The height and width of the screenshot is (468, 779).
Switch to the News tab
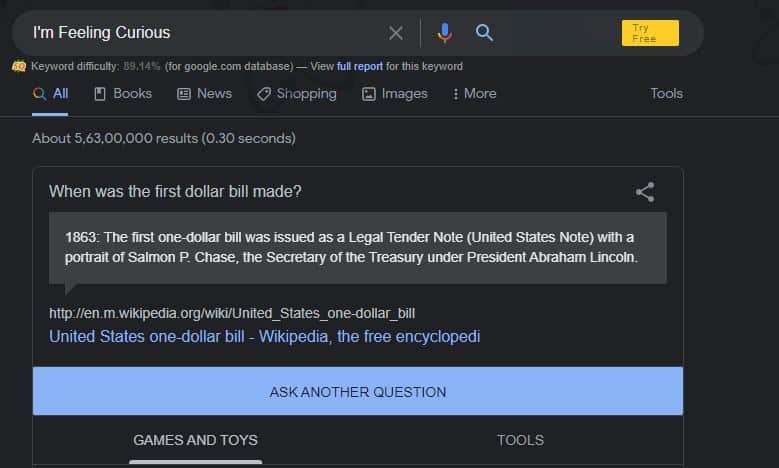point(204,93)
